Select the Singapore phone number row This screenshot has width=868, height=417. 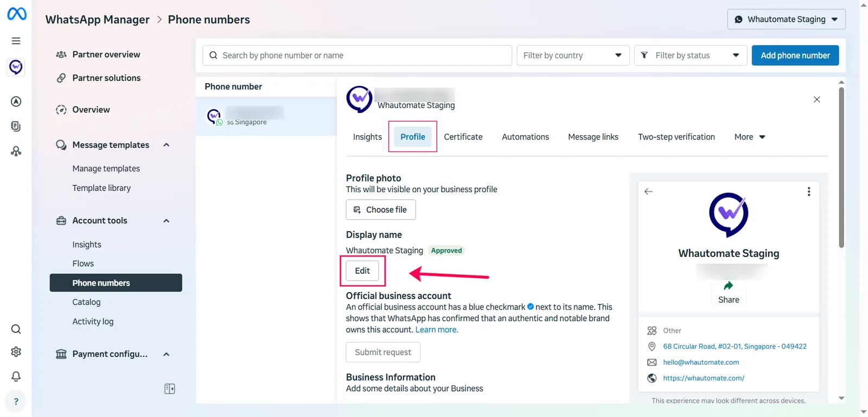tap(266, 116)
